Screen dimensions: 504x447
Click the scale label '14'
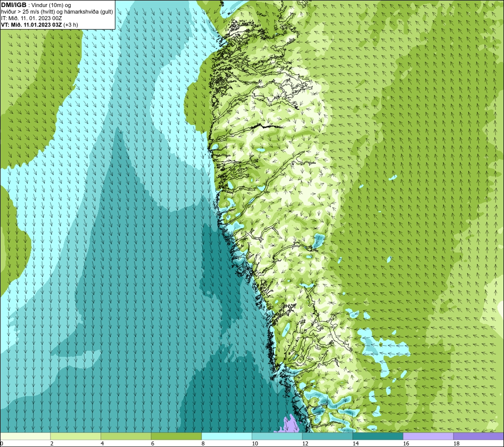355,444
